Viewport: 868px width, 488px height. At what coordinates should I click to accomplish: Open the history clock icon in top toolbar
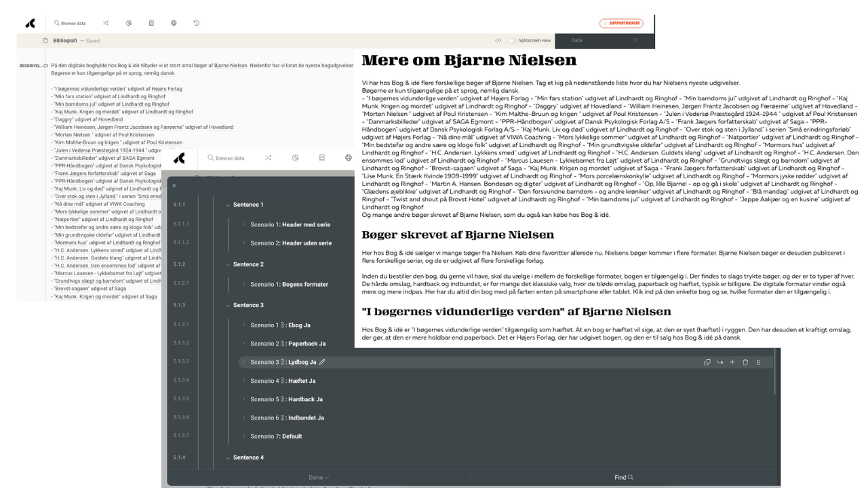click(197, 23)
